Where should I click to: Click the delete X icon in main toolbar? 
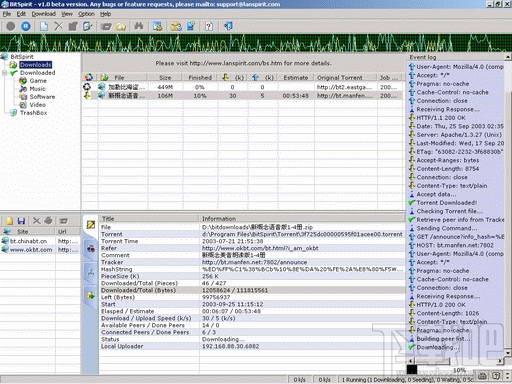point(58,26)
